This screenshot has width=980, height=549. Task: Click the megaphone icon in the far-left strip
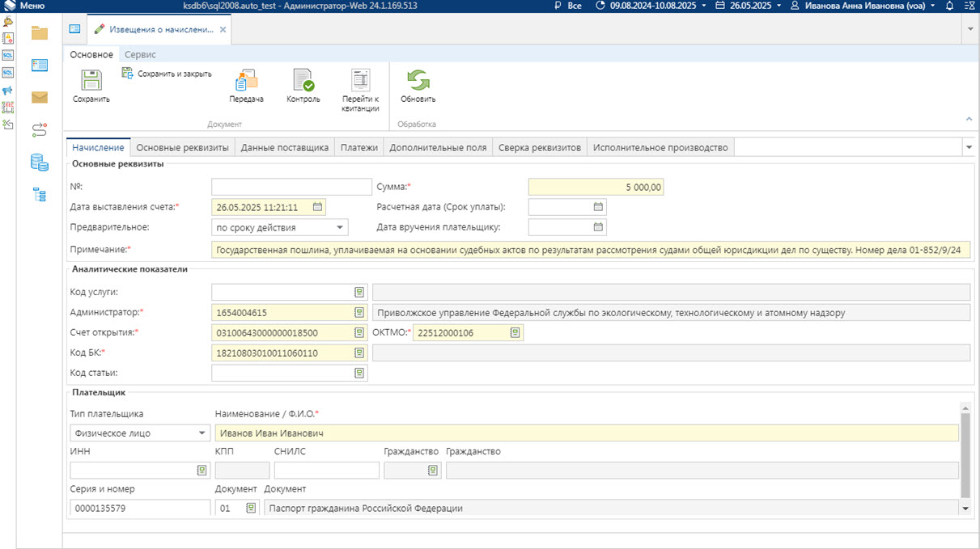click(8, 90)
